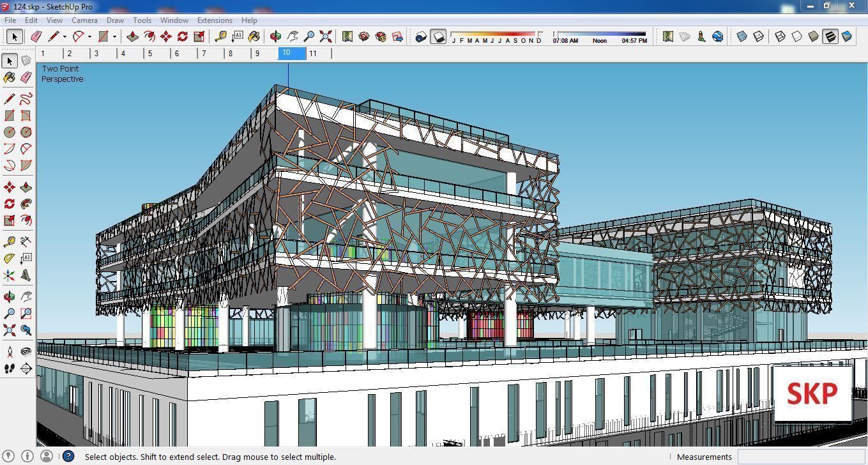Switch to Hidden Line face style

[x=797, y=36]
